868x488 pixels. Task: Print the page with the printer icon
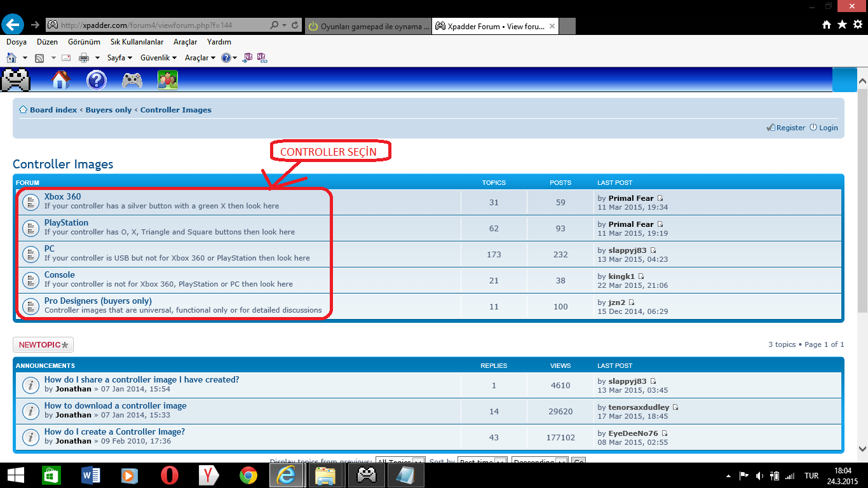[84, 58]
